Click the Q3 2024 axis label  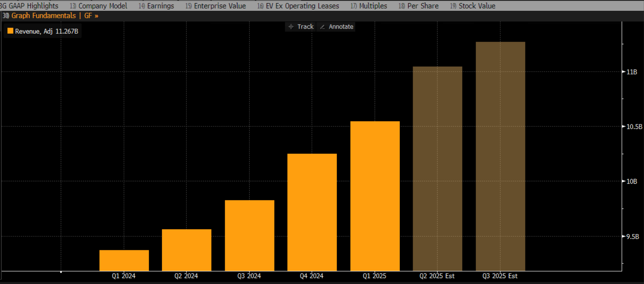[249, 276]
